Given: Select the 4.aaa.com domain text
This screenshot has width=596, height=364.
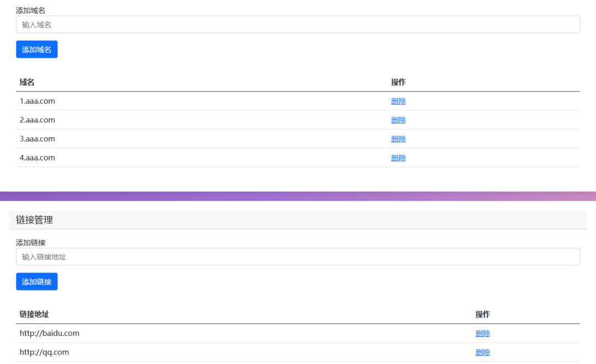Looking at the screenshot, I should click(38, 158).
